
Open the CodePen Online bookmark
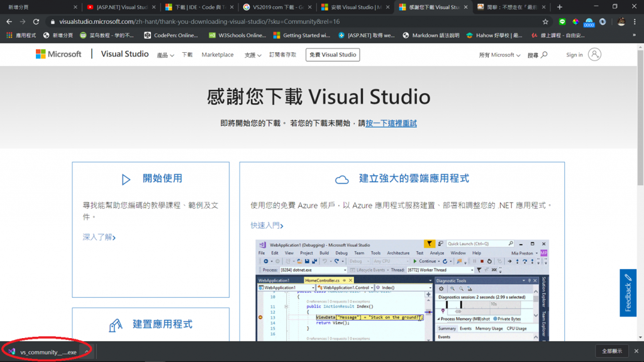pyautogui.click(x=171, y=35)
